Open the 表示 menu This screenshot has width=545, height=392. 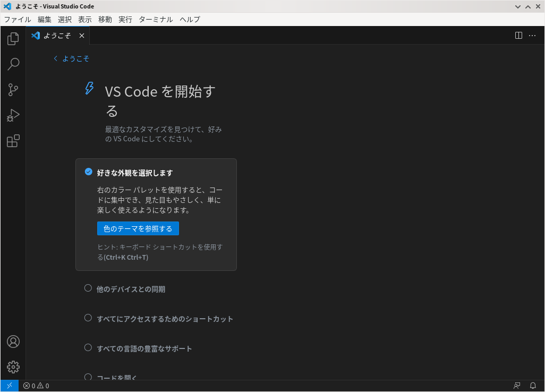[85, 20]
